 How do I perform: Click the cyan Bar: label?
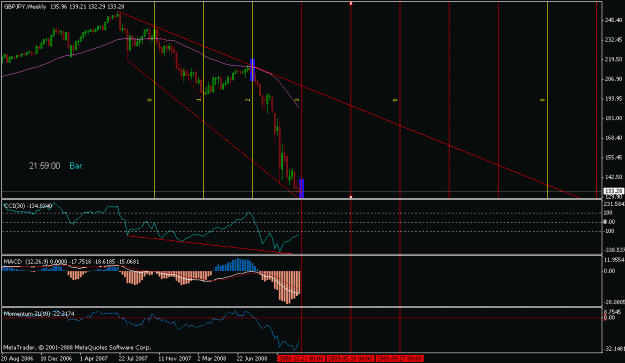[76, 166]
